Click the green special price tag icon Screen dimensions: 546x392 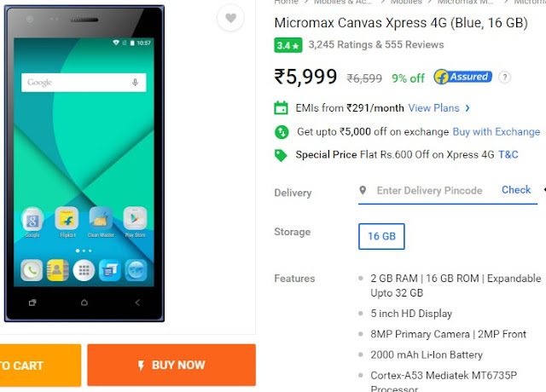[281, 155]
